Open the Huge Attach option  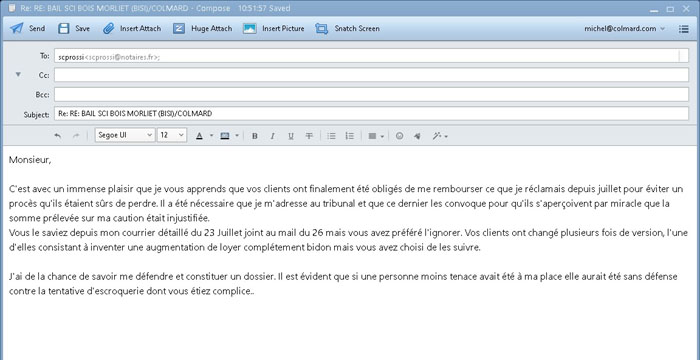(x=203, y=29)
